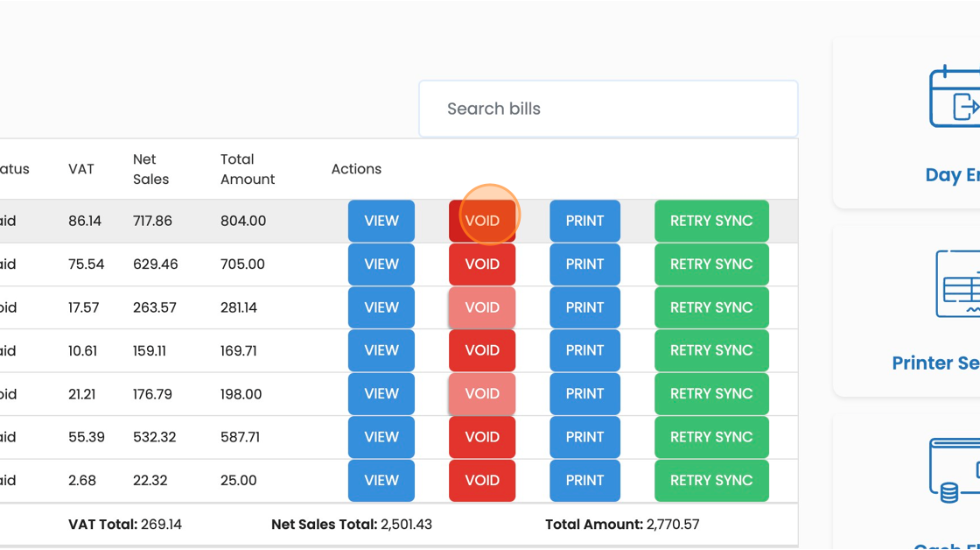This screenshot has height=550, width=980.
Task: Print the bill totaling 25.00
Action: click(585, 481)
